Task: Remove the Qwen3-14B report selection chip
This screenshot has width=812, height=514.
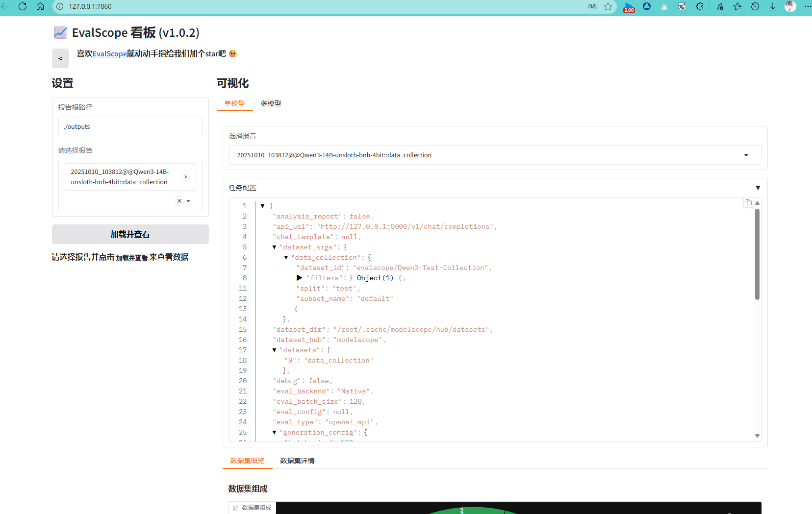Action: point(186,177)
